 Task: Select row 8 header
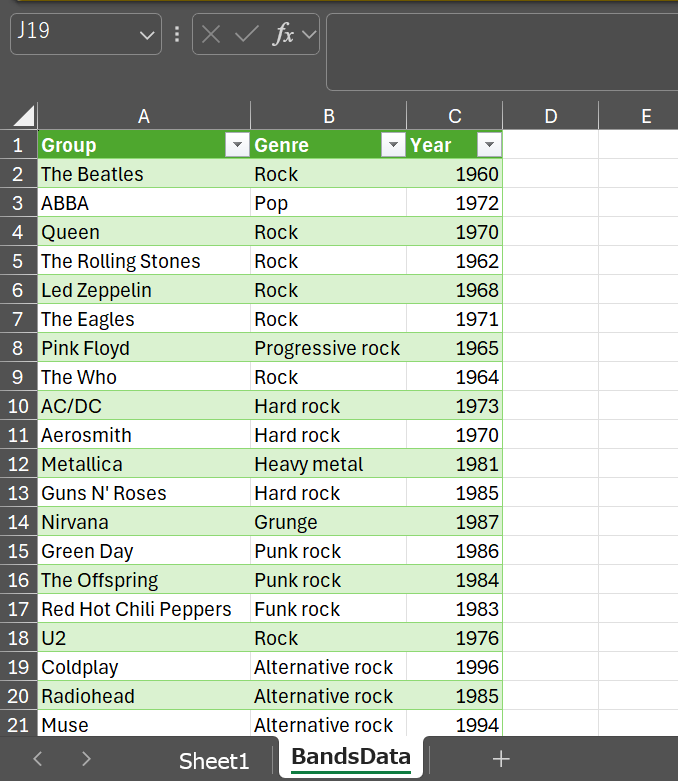(x=18, y=348)
